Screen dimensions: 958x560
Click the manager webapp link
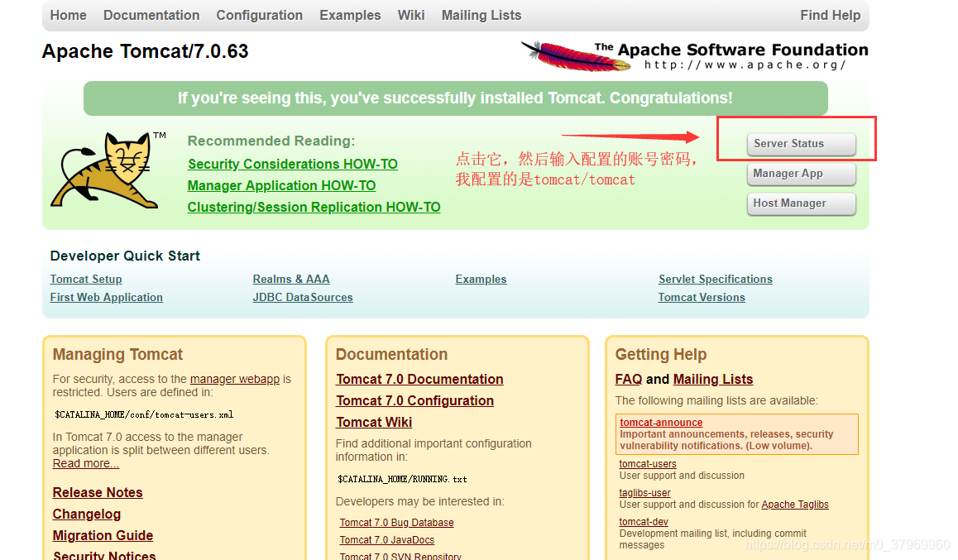(x=235, y=379)
